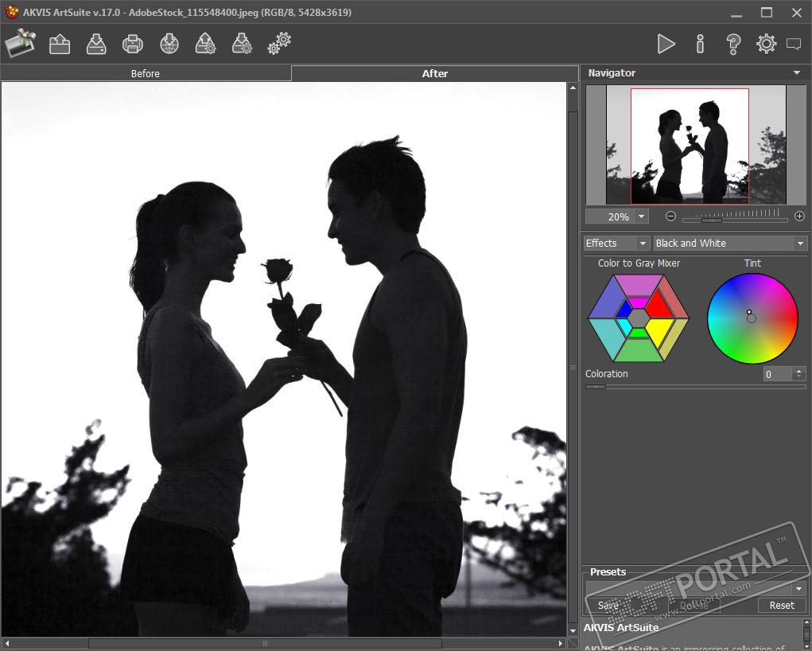Image resolution: width=812 pixels, height=651 pixels.
Task: Click the 20% zoom value field
Action: click(x=611, y=216)
